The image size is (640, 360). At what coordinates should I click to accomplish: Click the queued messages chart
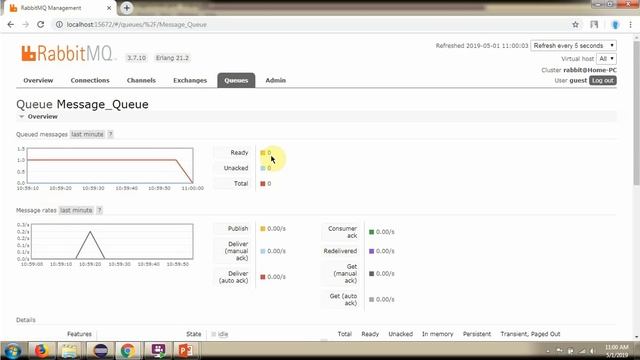[x=110, y=165]
